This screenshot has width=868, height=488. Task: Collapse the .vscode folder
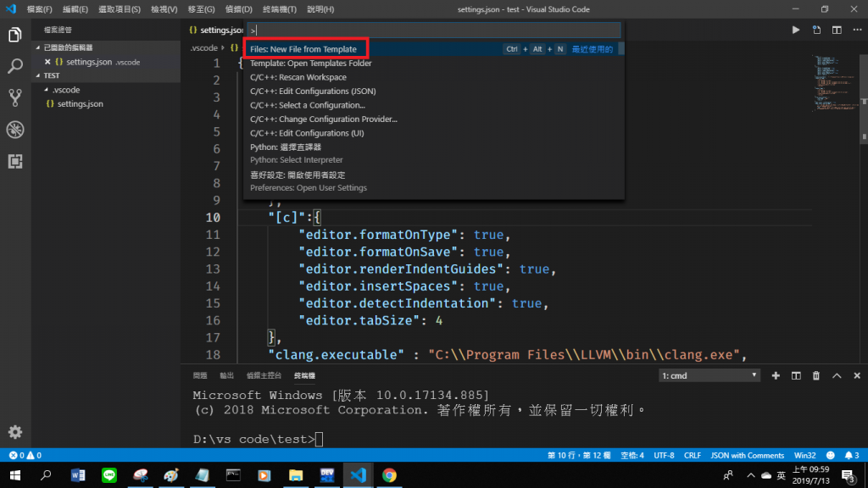(46, 90)
